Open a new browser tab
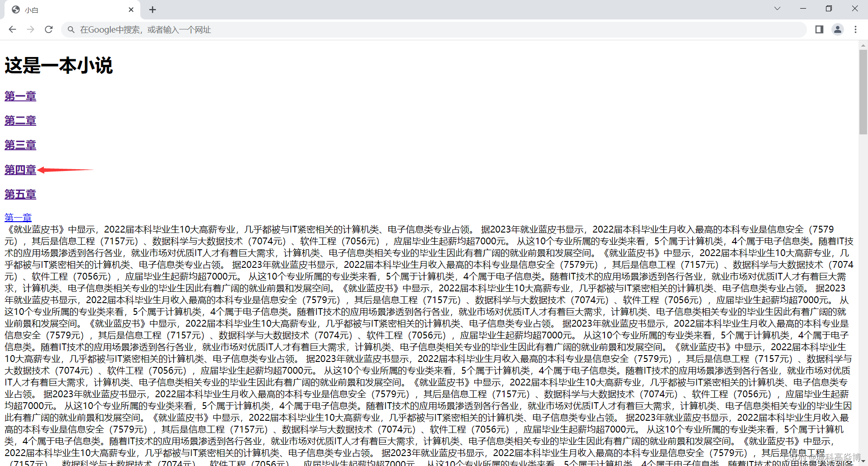This screenshot has width=868, height=466. tap(152, 10)
